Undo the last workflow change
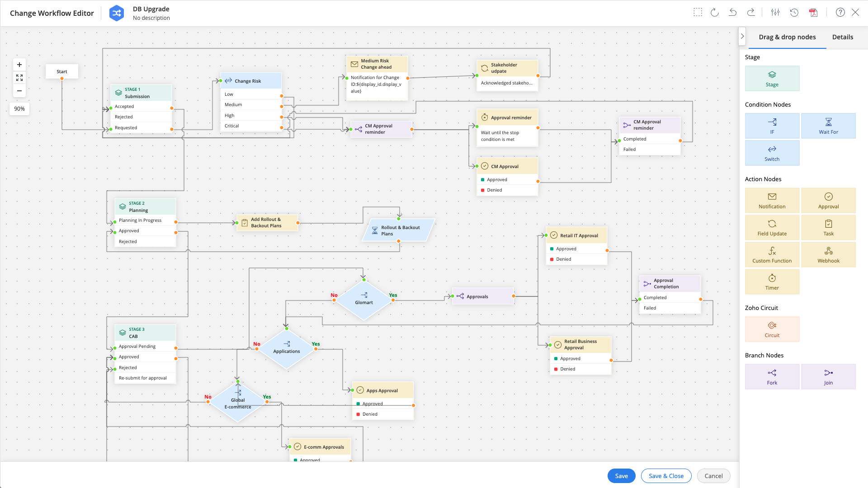This screenshot has width=868, height=488. 732,13
